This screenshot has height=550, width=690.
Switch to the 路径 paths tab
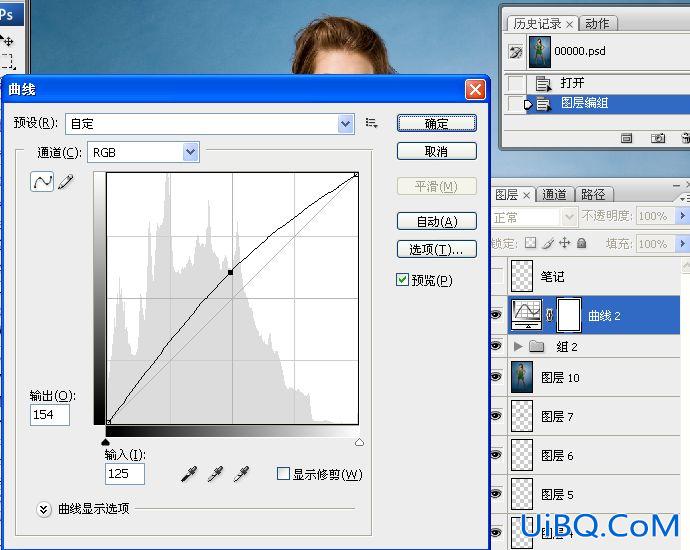593,194
